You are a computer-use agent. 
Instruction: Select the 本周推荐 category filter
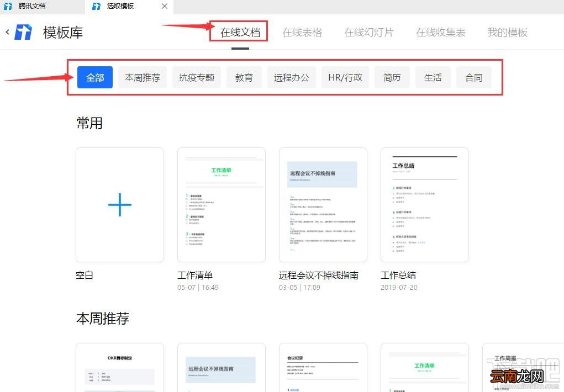143,77
